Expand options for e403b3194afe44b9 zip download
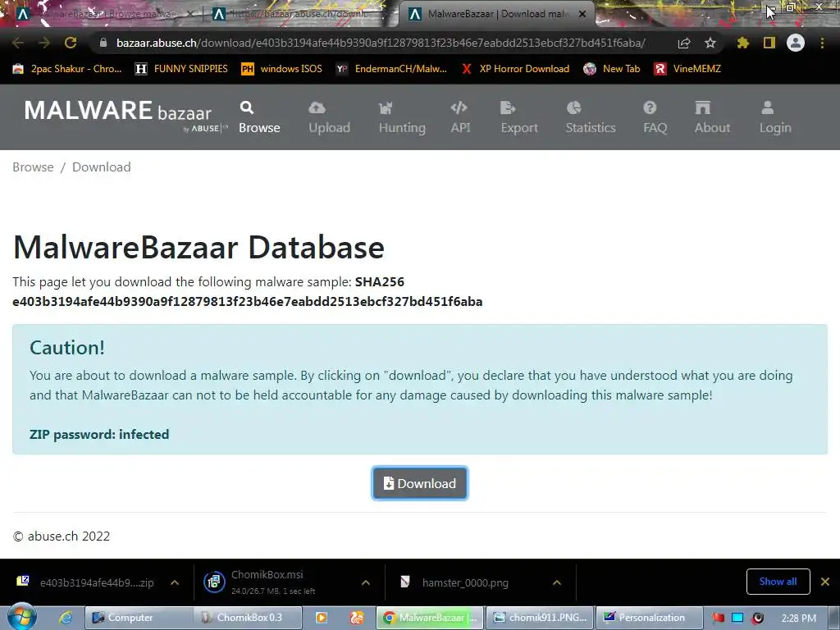 click(175, 582)
